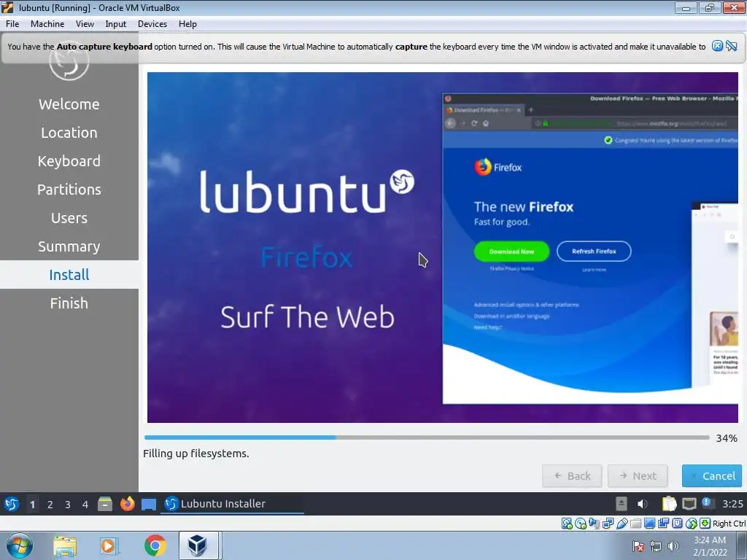Click the VirtualBox CPU status indicator
This screenshot has width=747, height=560.
(678, 524)
